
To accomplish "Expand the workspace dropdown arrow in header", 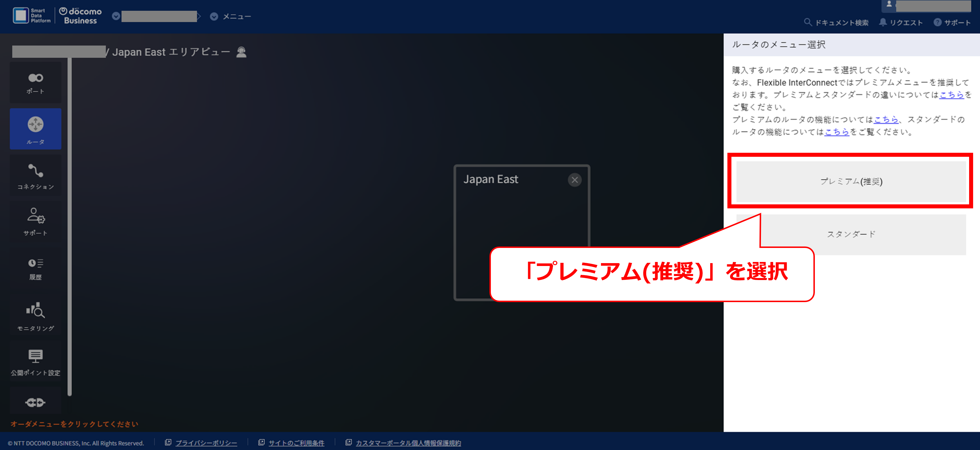I will [116, 16].
